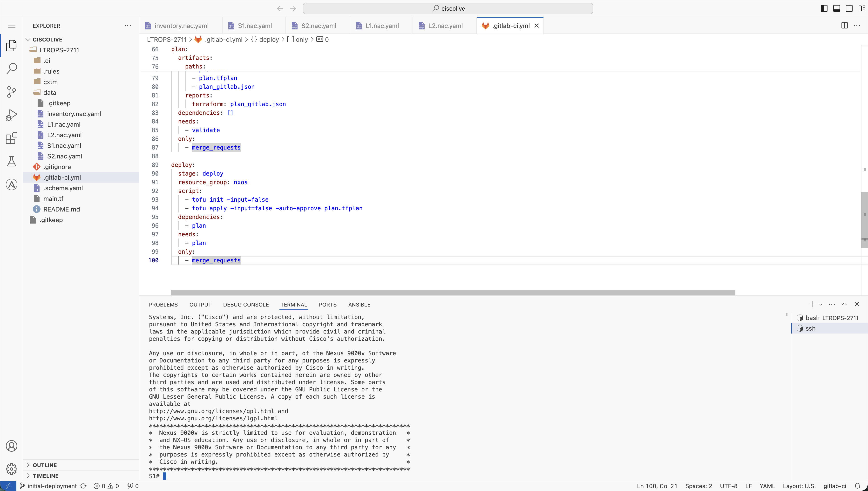Click the split editor right icon
Screen dimensions: 868x491
point(844,26)
